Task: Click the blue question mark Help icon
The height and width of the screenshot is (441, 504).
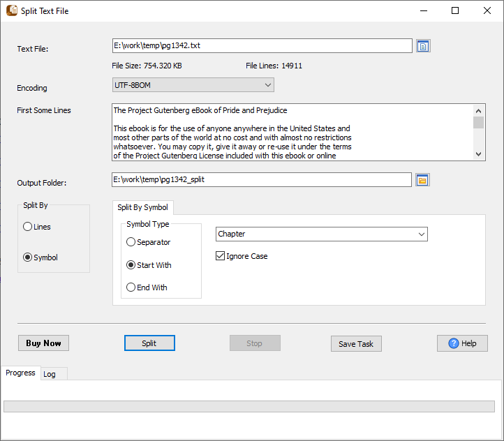Action: pos(454,343)
